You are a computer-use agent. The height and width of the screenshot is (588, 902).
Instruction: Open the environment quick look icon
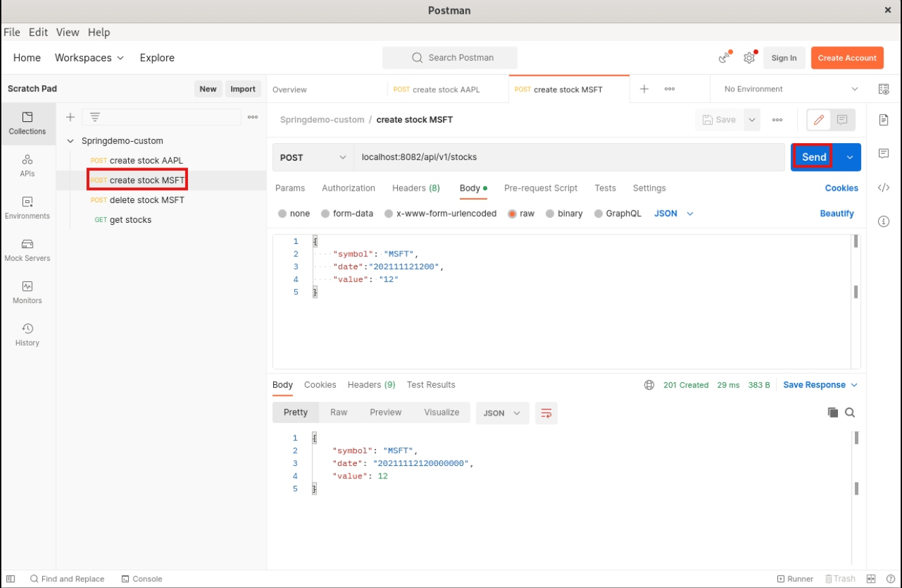pos(884,89)
